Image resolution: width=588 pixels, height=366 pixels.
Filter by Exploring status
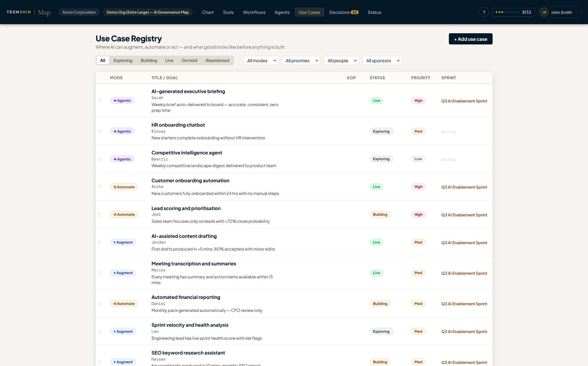123,60
